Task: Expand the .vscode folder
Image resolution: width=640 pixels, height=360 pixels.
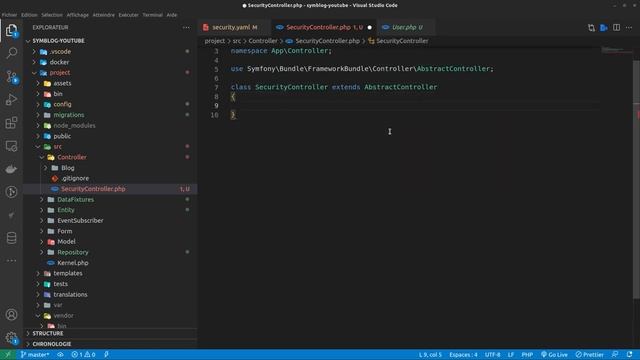Action: tap(34, 51)
